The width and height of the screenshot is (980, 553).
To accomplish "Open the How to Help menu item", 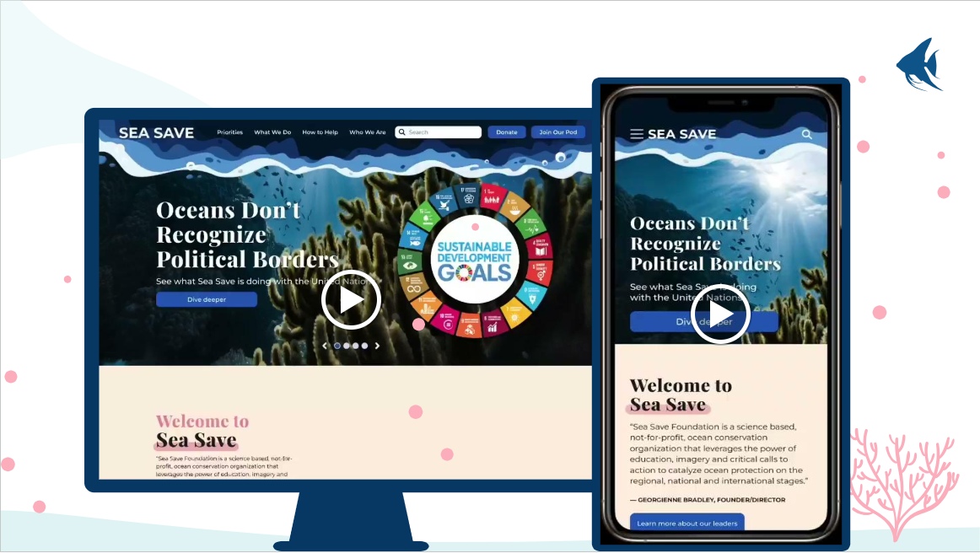I will 320,132.
